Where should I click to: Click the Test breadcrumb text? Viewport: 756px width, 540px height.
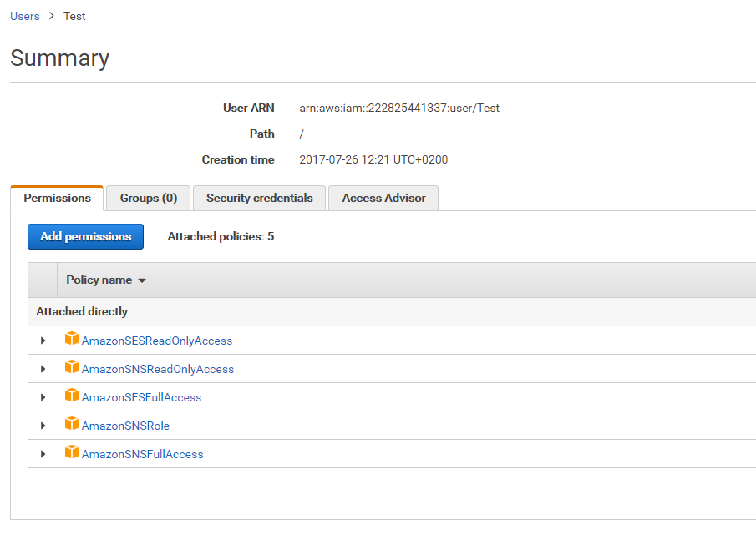[74, 17]
